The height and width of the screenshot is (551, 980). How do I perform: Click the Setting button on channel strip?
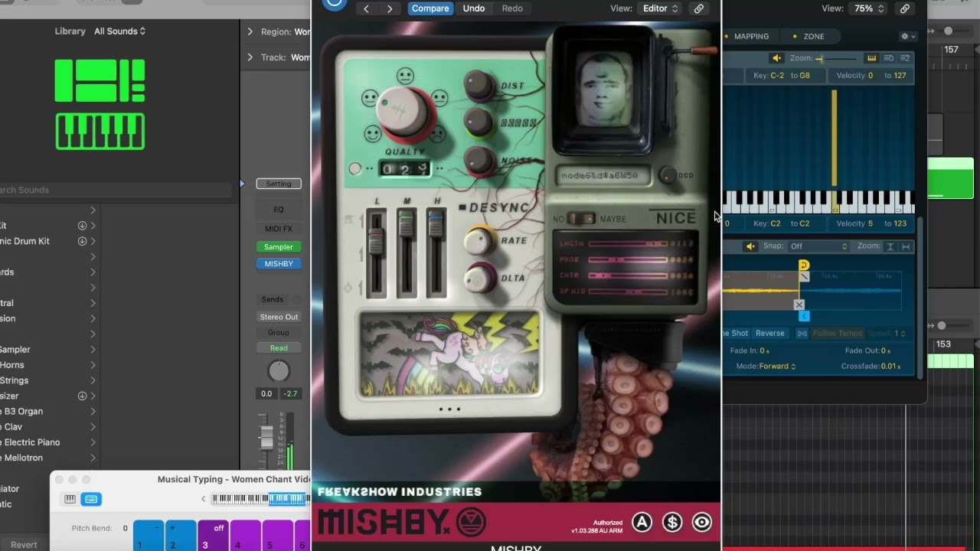[x=279, y=184]
